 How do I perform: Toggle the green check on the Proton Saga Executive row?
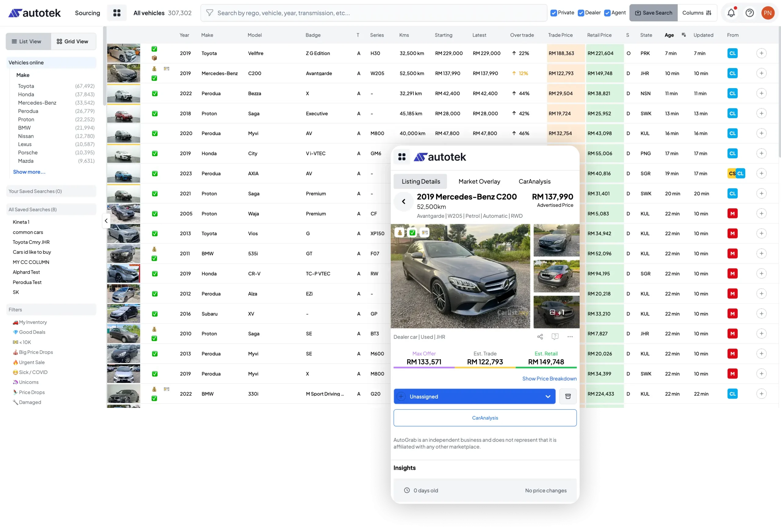[154, 113]
